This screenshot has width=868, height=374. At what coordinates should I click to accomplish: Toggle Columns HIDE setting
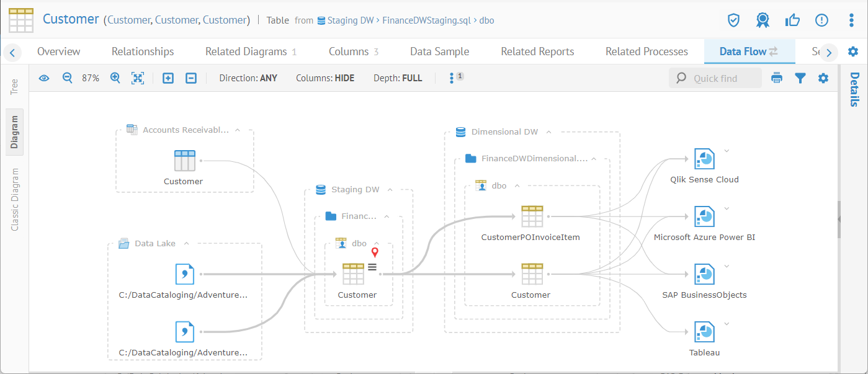(x=325, y=78)
